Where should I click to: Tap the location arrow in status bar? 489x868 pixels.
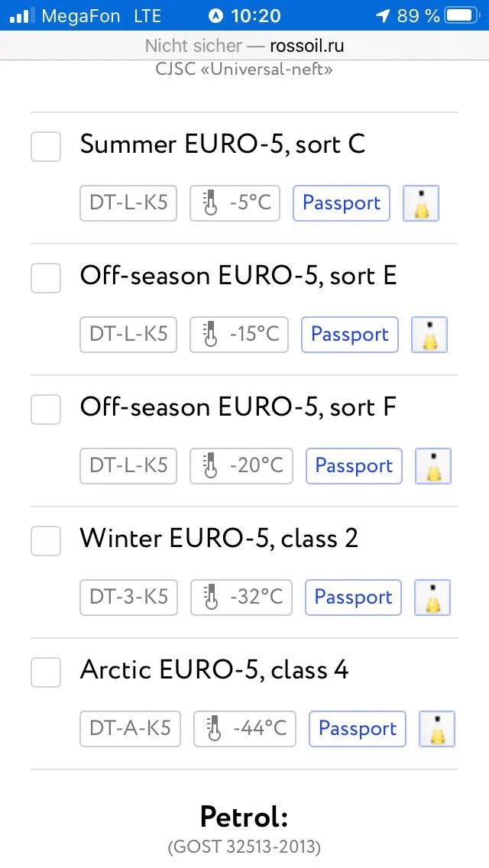click(383, 15)
